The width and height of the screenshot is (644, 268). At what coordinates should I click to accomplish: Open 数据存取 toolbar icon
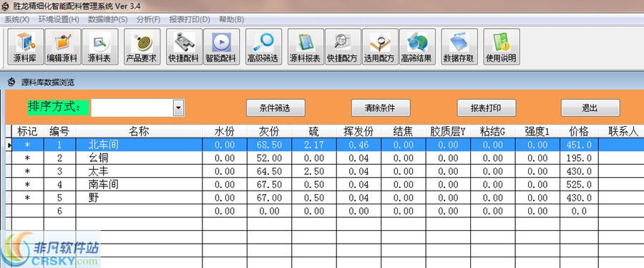pos(459,47)
